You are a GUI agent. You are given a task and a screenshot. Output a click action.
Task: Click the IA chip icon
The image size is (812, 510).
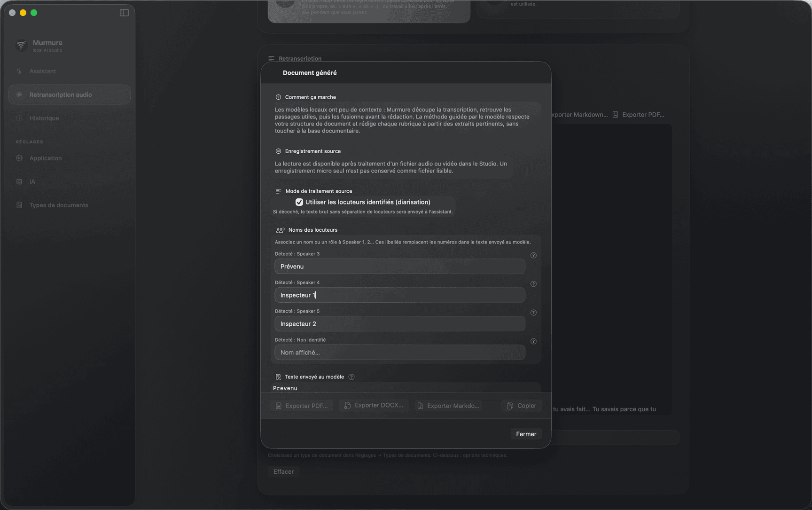[x=19, y=182]
